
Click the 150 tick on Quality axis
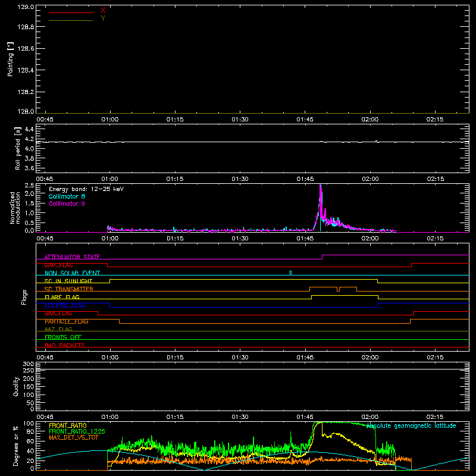tap(28, 387)
